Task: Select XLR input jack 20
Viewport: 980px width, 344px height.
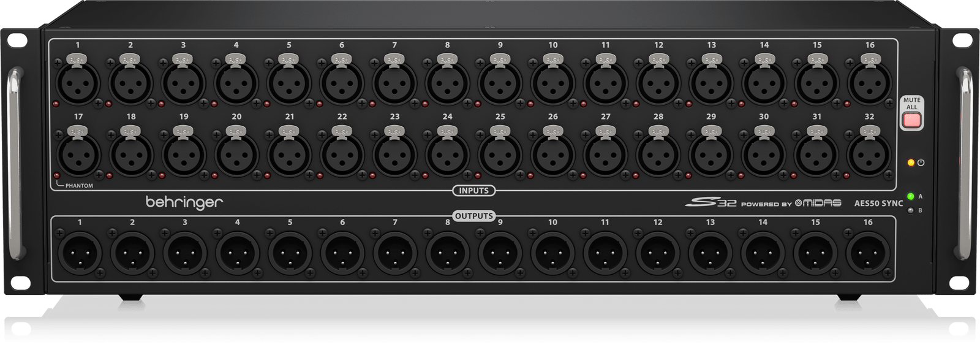Action: (x=236, y=155)
